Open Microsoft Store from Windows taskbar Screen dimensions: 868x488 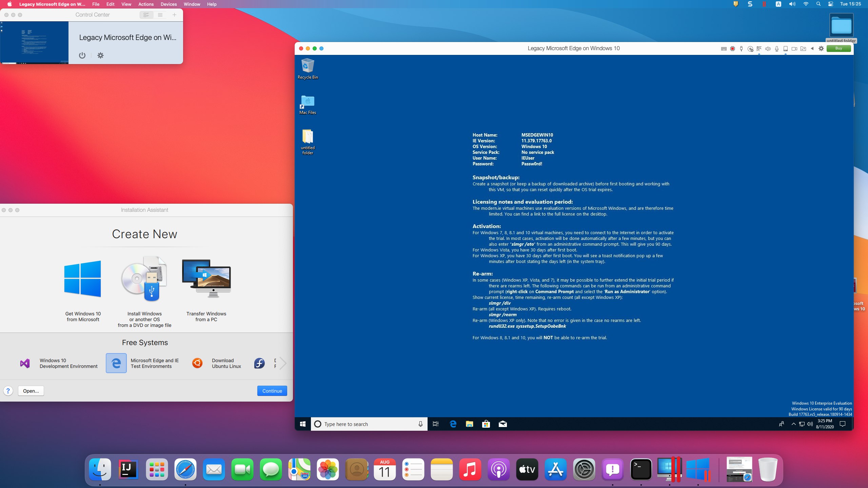click(x=486, y=424)
